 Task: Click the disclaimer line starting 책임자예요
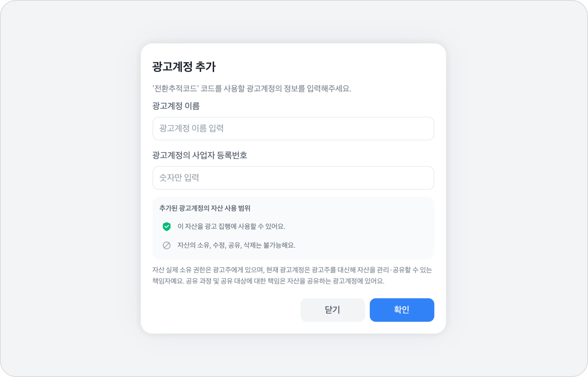point(268,281)
